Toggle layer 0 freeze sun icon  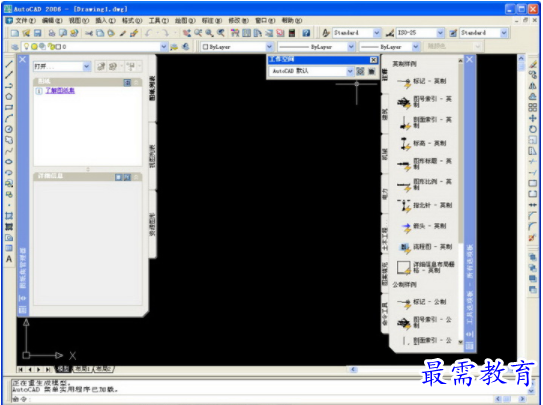(34, 46)
